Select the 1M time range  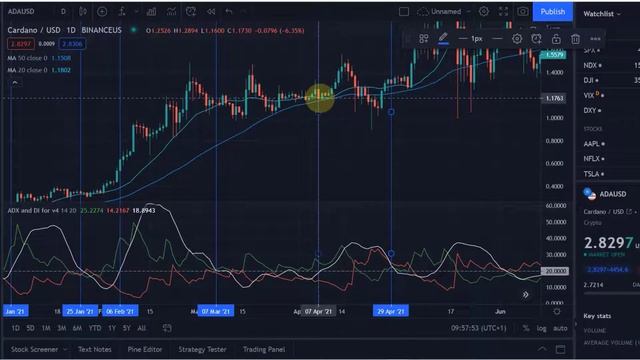(x=46, y=328)
